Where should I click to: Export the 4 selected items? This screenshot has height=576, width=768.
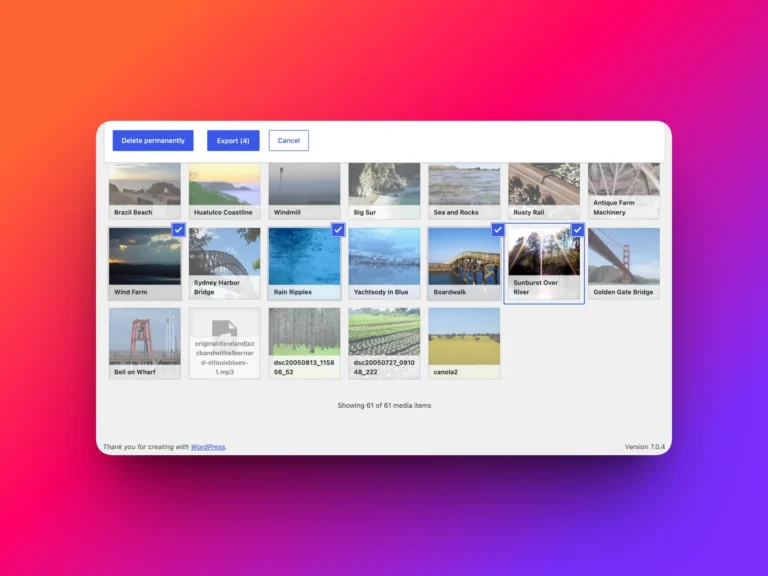tap(233, 141)
